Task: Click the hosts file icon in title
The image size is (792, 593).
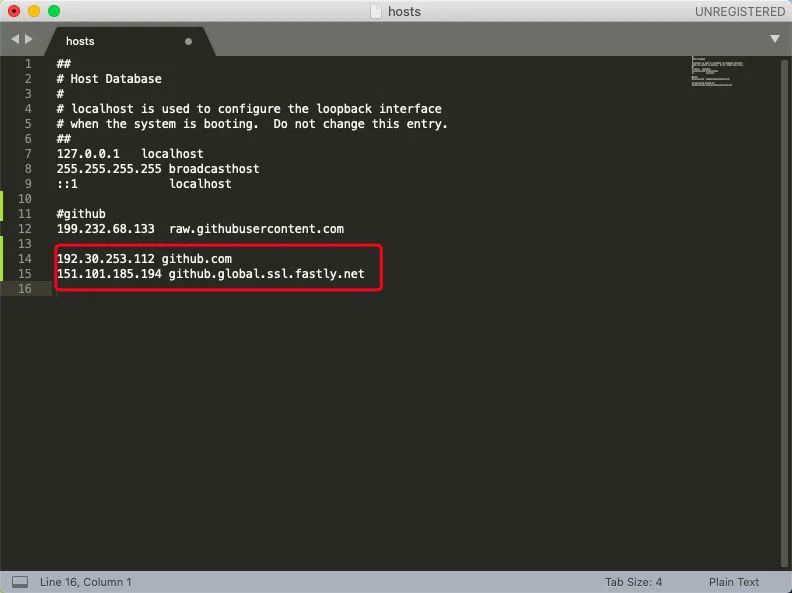Action: coord(376,11)
